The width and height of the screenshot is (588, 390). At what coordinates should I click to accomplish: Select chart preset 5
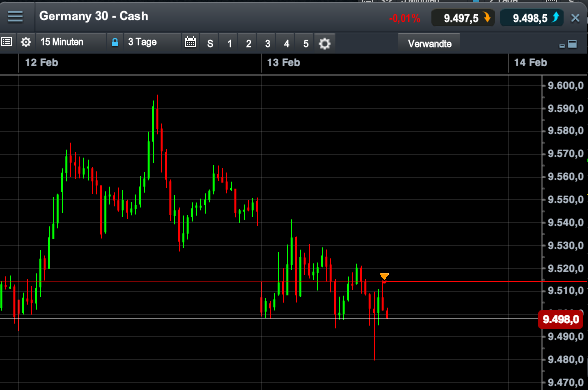coord(306,44)
